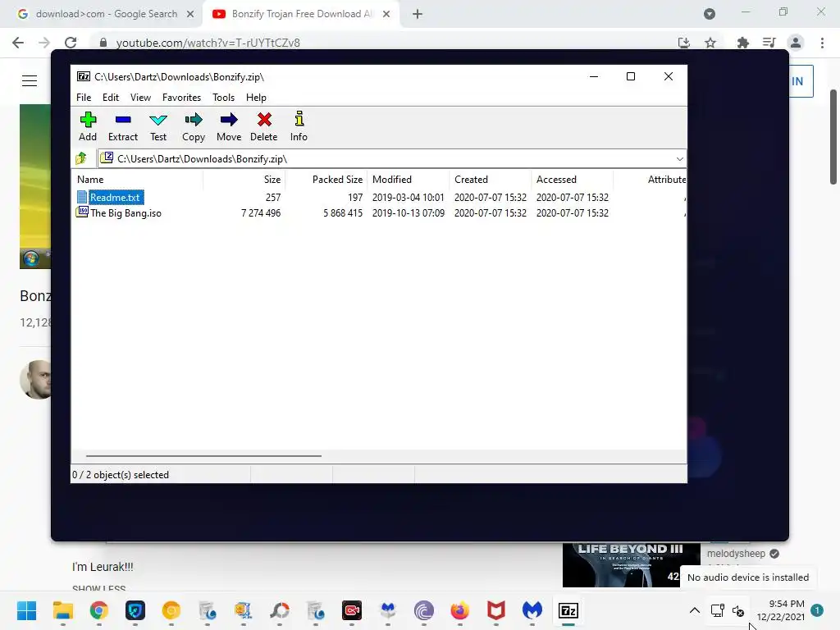Screen dimensions: 840x630
Task: Open the Info toolbar icon
Action: tap(299, 127)
